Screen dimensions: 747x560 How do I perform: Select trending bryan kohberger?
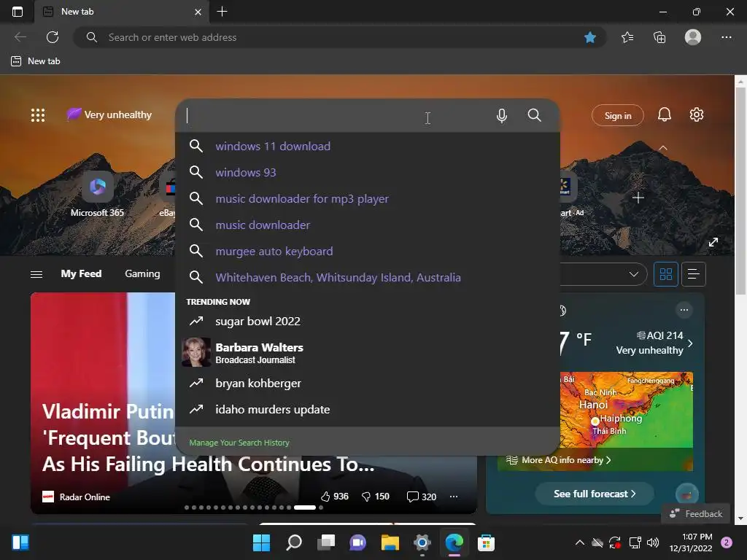[368, 383]
